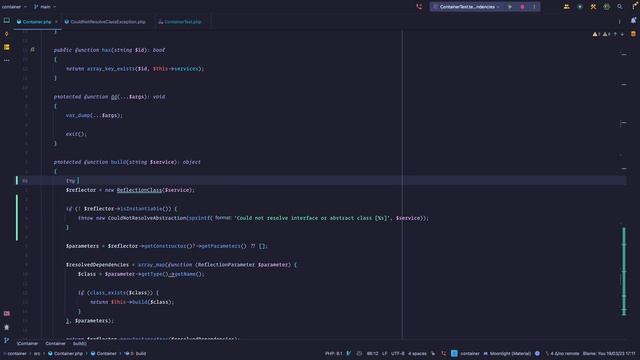Click the ReflectionClass reference in code

pyautogui.click(x=139, y=190)
